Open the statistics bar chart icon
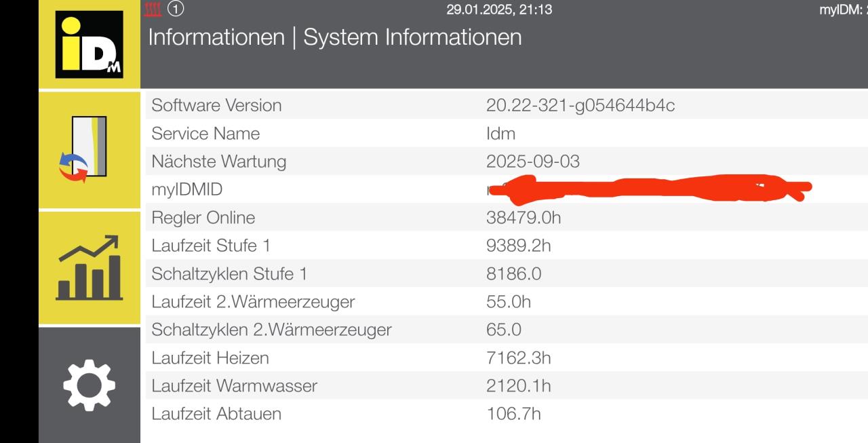This screenshot has width=868, height=443. pyautogui.click(x=90, y=268)
